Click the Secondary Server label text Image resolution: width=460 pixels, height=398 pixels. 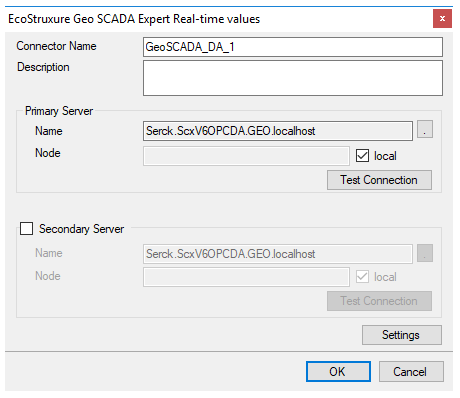(81, 229)
